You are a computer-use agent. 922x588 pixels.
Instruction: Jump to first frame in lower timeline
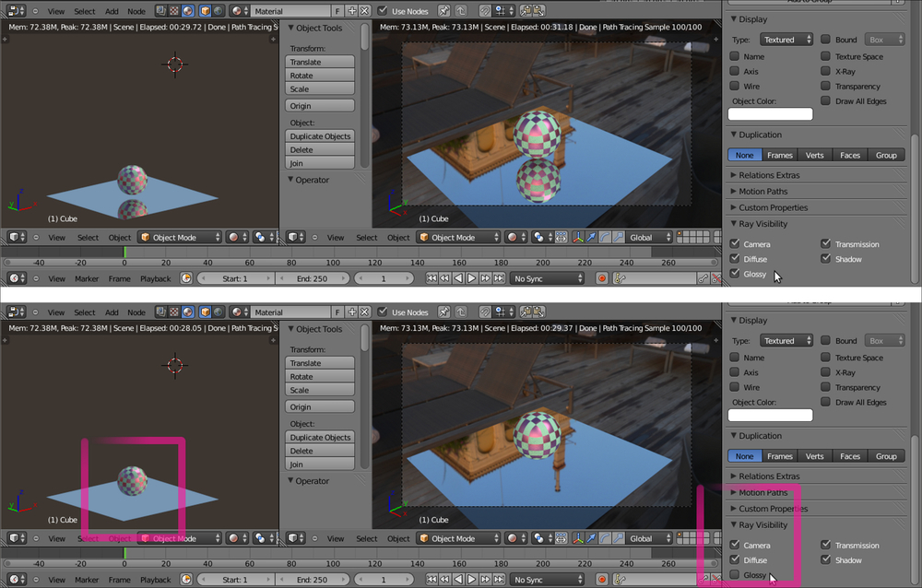(431, 580)
